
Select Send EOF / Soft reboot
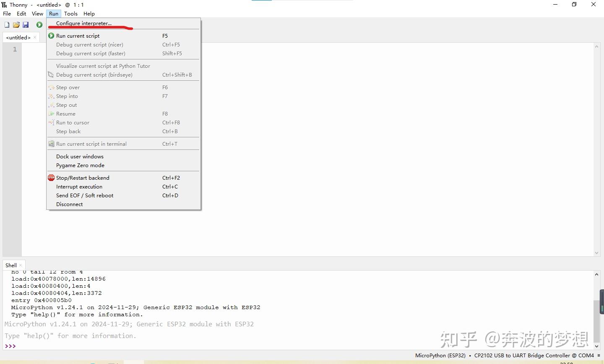tap(85, 195)
